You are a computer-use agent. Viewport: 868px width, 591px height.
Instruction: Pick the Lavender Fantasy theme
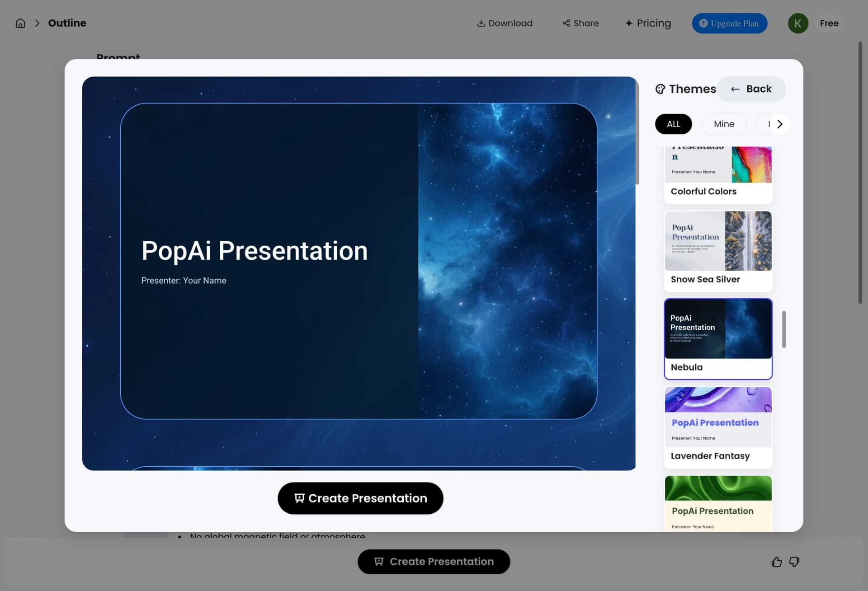(718, 427)
